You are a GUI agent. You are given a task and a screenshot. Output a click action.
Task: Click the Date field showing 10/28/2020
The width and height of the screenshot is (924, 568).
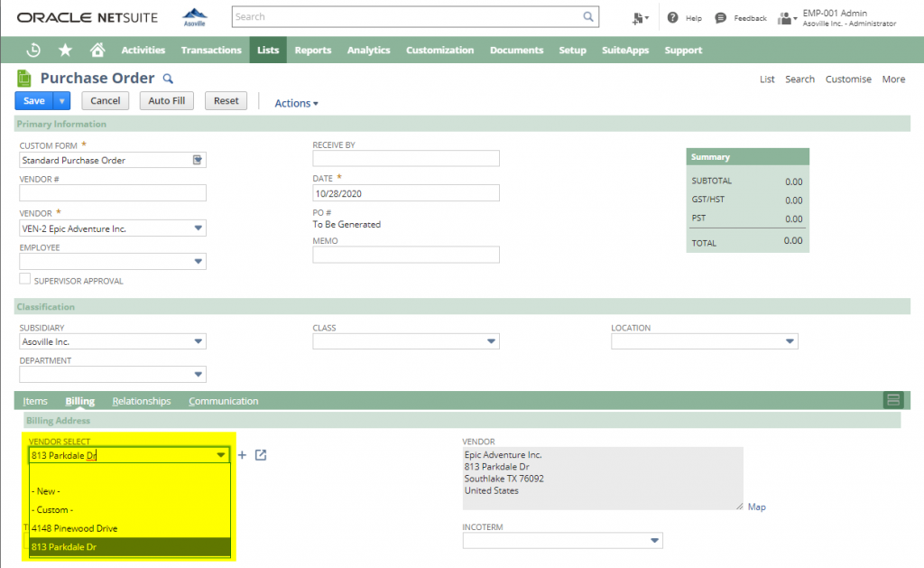[406, 193]
